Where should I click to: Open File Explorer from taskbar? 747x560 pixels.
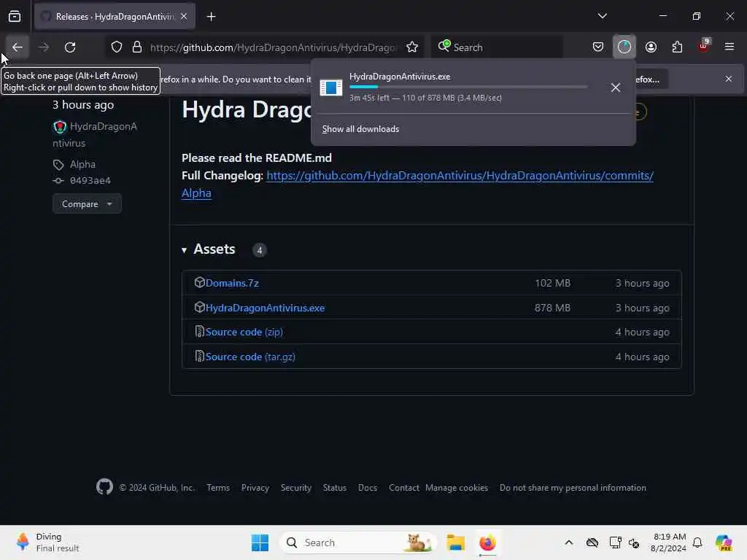pyautogui.click(x=455, y=542)
